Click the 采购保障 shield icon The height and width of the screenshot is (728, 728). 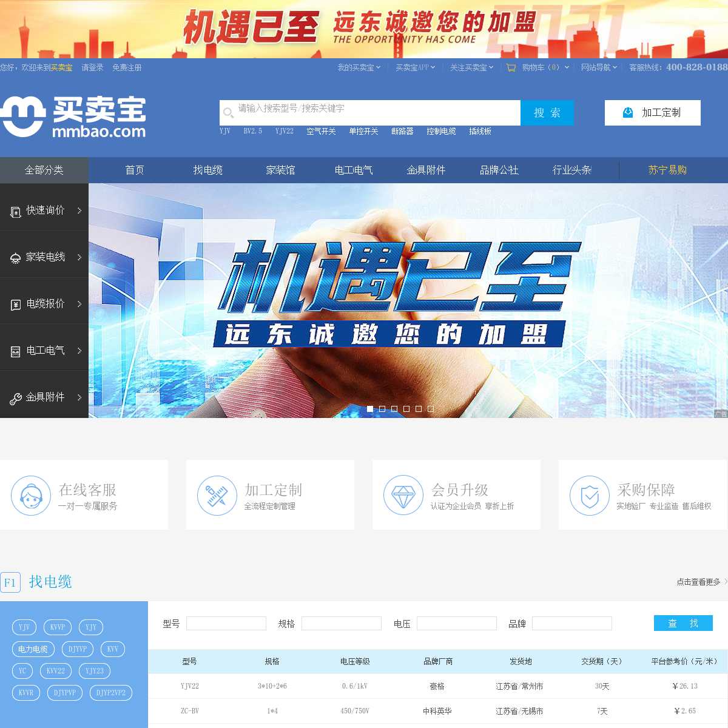(x=589, y=496)
